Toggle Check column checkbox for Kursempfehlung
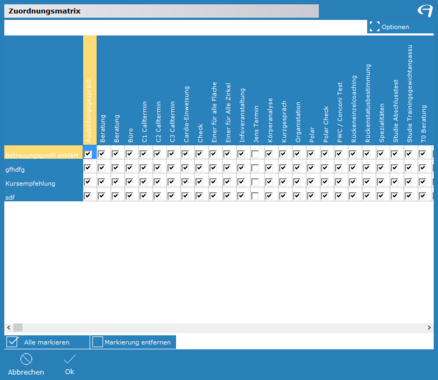The height and width of the screenshot is (380, 438). tap(199, 182)
